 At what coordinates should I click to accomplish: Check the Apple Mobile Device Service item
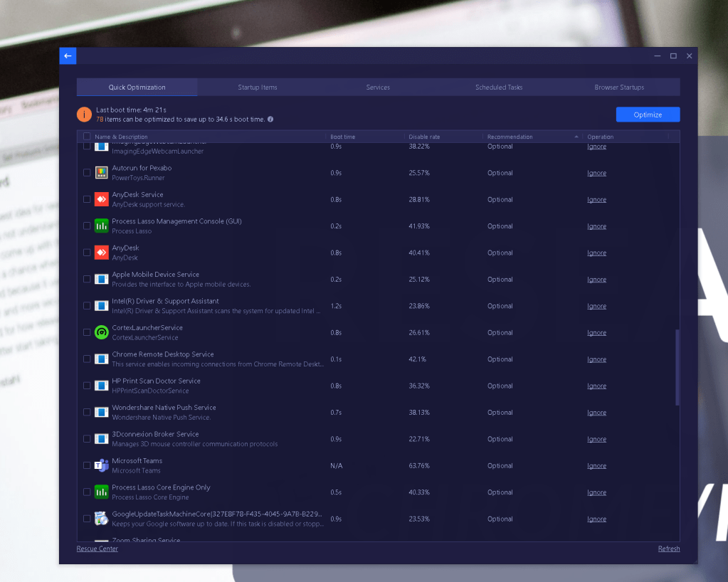coord(87,279)
